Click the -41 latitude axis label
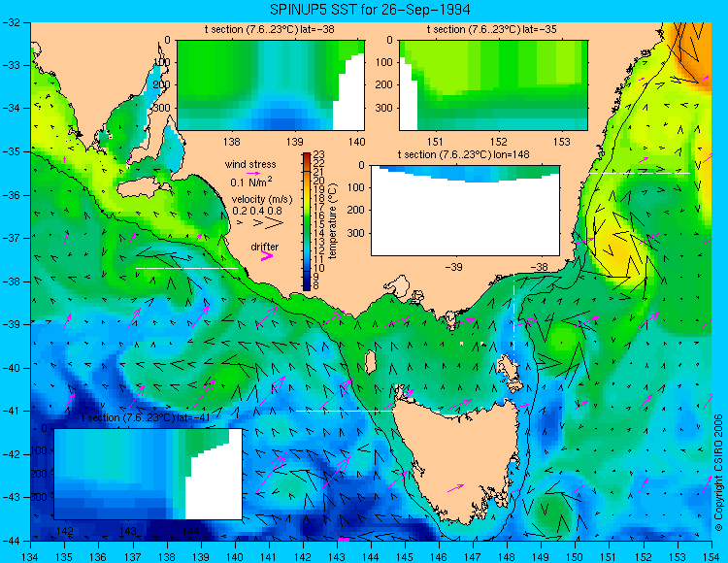The width and height of the screenshot is (728, 563). (11, 412)
